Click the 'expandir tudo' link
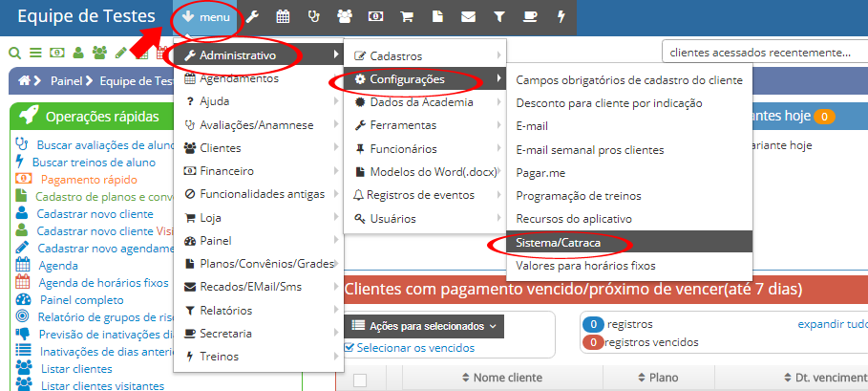Viewport: 868px width, 391px height. (x=832, y=324)
